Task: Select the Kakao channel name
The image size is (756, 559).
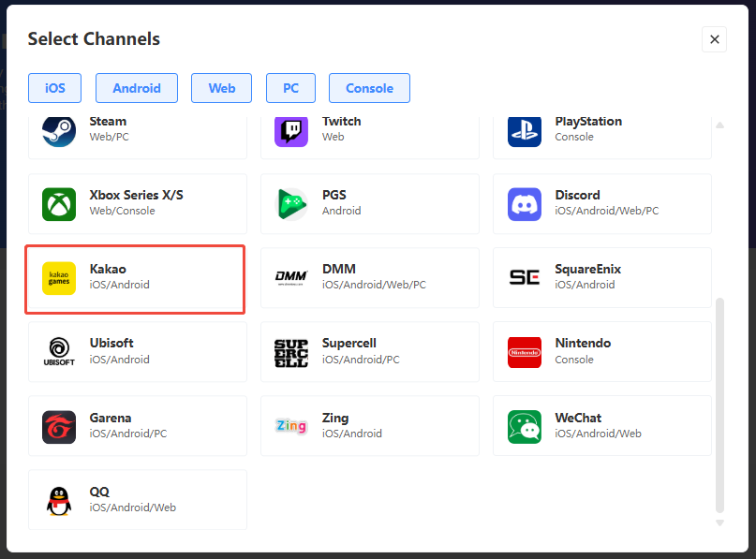Action: 108,269
